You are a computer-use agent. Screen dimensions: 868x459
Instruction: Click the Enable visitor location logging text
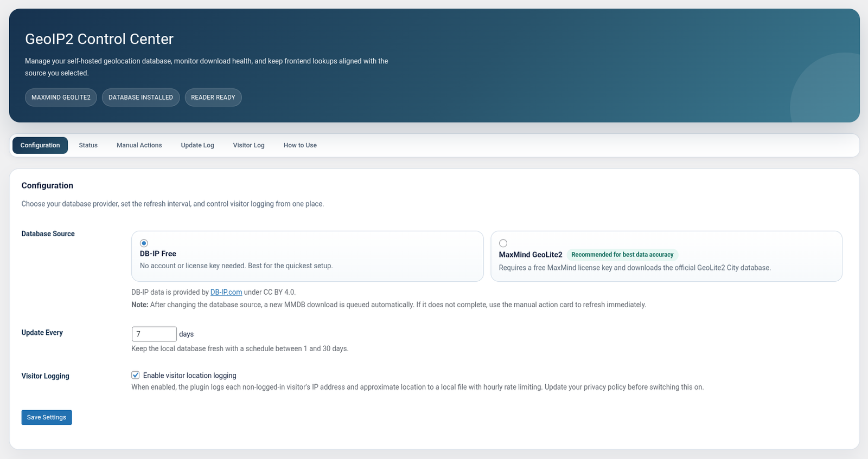(190, 376)
